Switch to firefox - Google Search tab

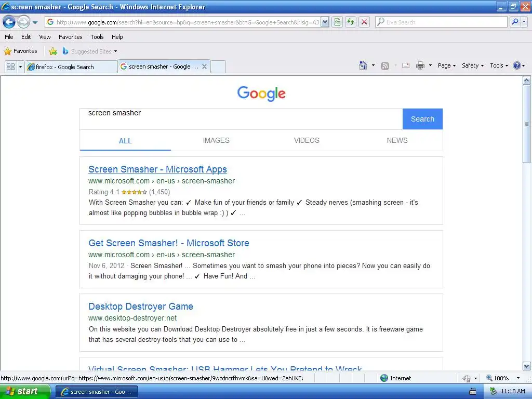(x=71, y=67)
